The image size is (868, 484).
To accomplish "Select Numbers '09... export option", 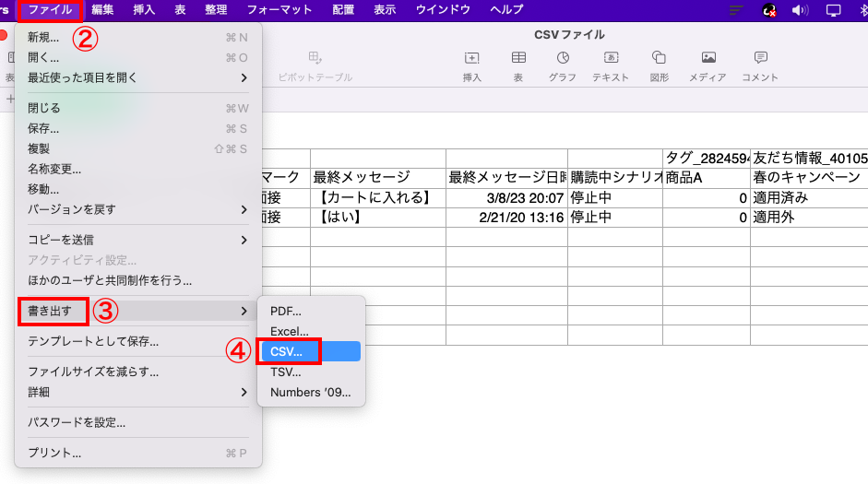I will (x=311, y=392).
